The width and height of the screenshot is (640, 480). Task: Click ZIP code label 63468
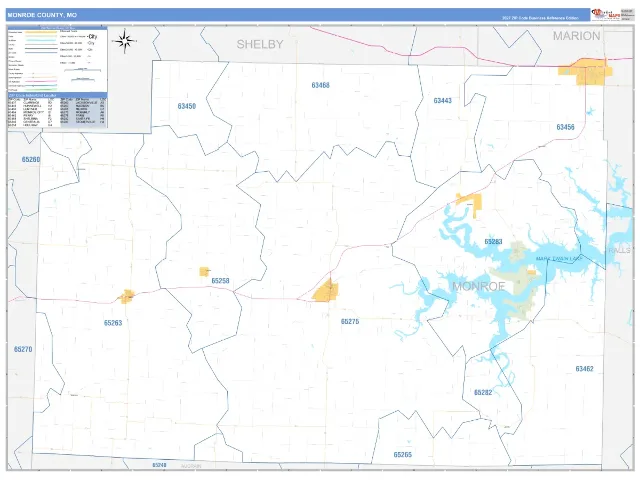[320, 85]
